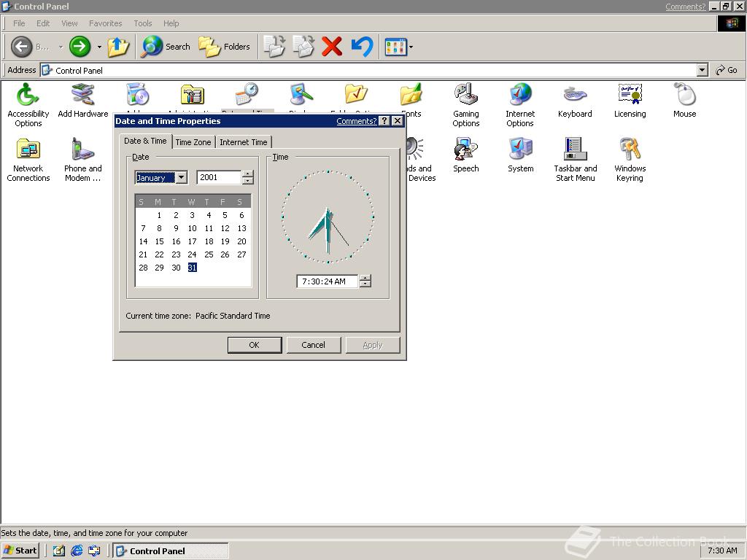This screenshot has width=747, height=560.
Task: Click Comments link in dialog title bar
Action: (x=356, y=121)
